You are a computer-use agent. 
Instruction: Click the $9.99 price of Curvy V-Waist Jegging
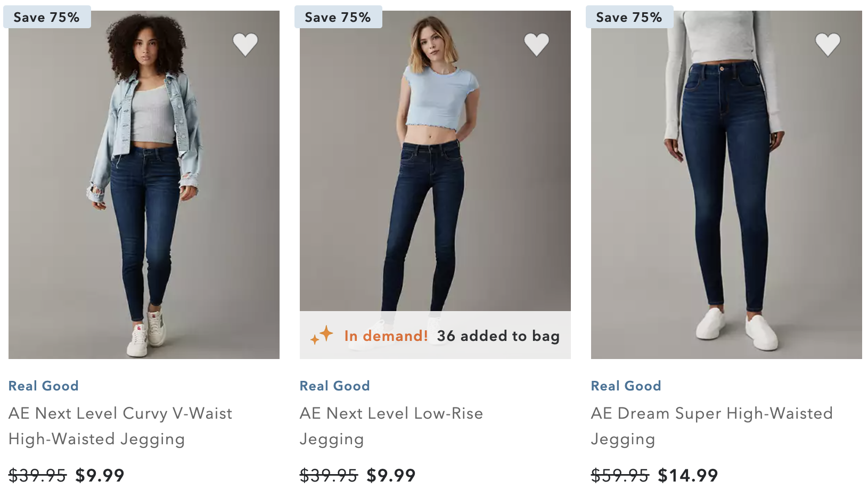coord(100,475)
